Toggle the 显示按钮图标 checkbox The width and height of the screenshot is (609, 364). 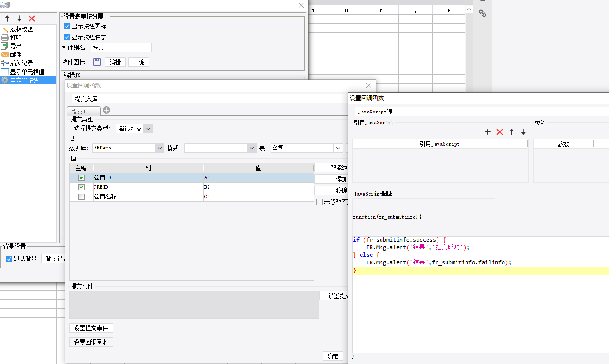(x=67, y=27)
